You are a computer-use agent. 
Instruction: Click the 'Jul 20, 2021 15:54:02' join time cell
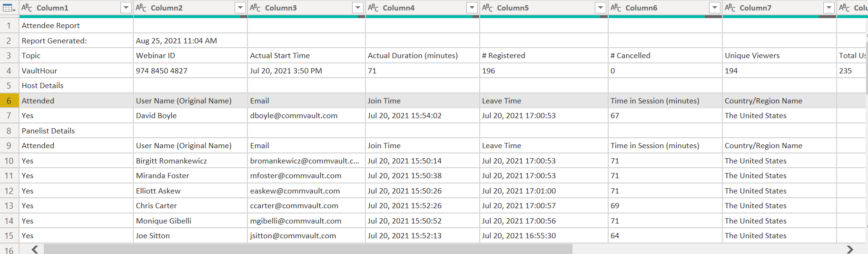click(x=423, y=115)
